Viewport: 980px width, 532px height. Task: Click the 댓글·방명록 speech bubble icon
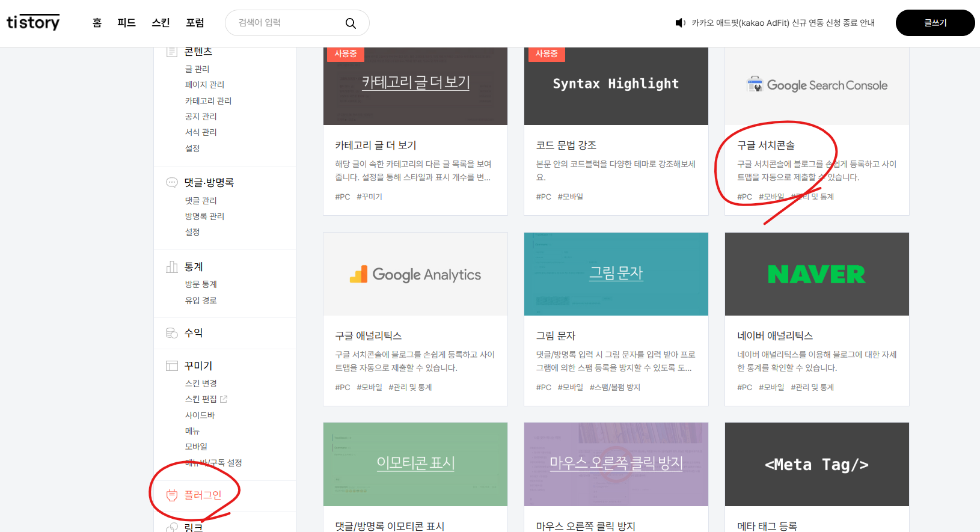coord(172,182)
